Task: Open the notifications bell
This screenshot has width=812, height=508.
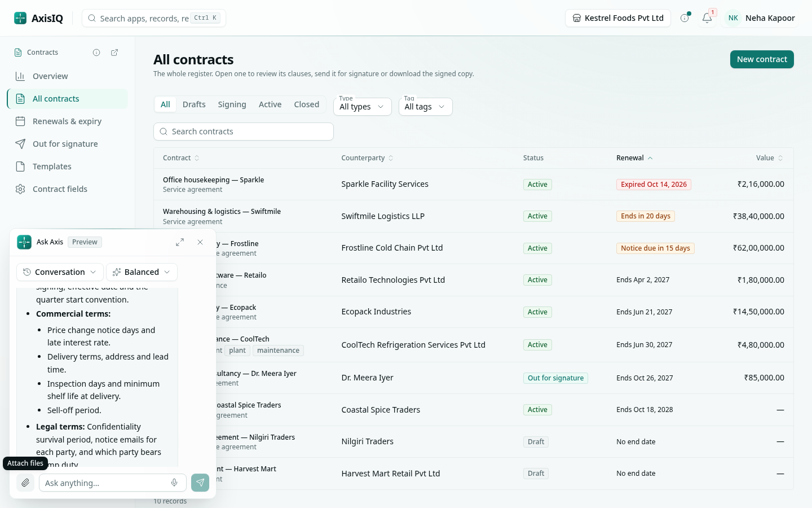Action: click(x=707, y=18)
